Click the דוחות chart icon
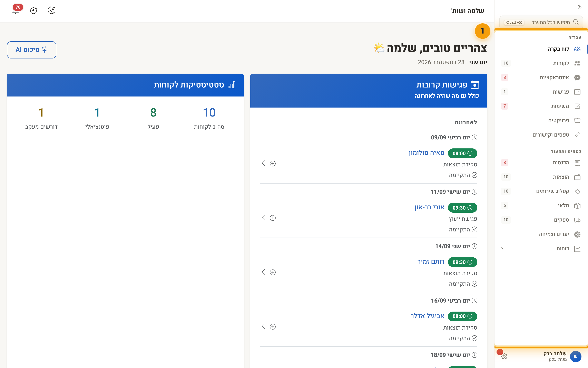The width and height of the screenshot is (588, 368). [x=577, y=249]
